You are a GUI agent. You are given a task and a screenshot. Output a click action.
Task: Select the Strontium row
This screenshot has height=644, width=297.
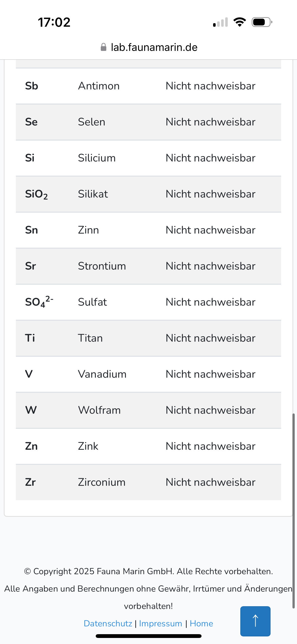tap(148, 266)
